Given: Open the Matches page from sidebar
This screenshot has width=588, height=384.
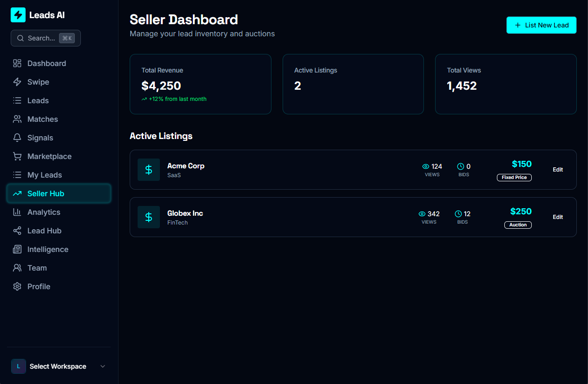Looking at the screenshot, I should click(42, 119).
